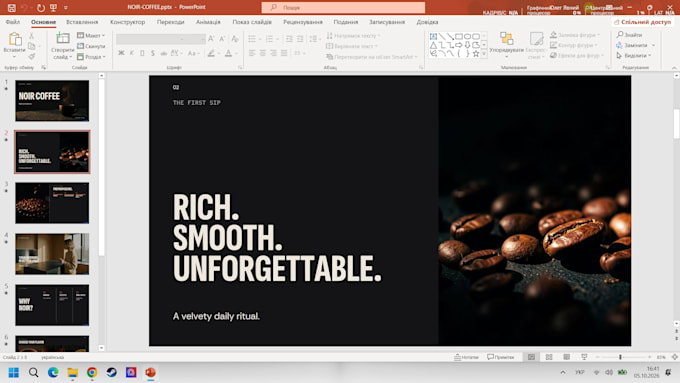The width and height of the screenshot is (680, 383).
Task: Click the New Slide (Створити слайд) icon
Action: tap(62, 39)
